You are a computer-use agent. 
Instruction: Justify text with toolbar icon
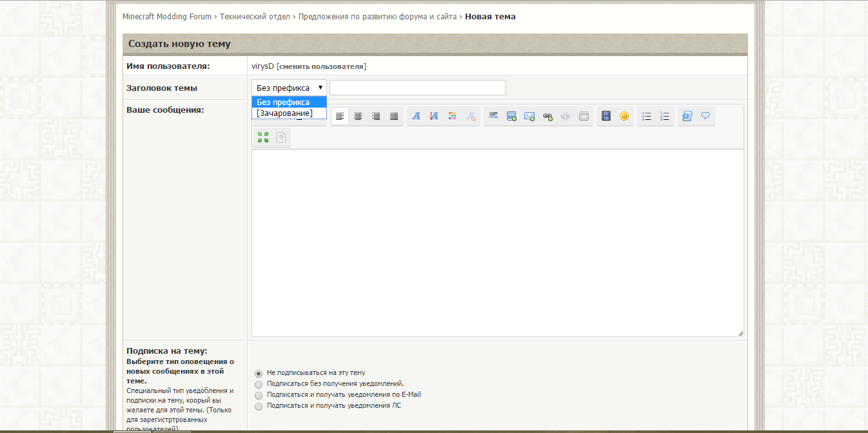pos(394,117)
